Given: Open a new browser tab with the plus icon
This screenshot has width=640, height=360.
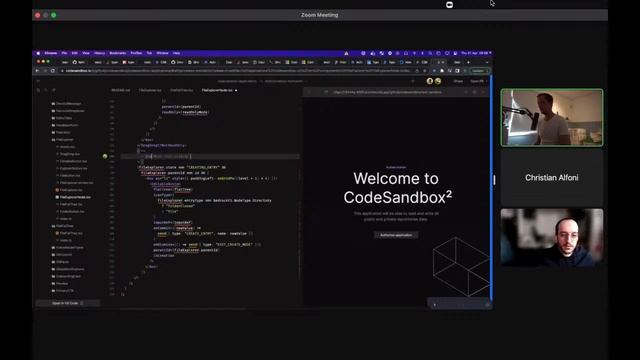Looking at the screenshot, I should pos(468,62).
